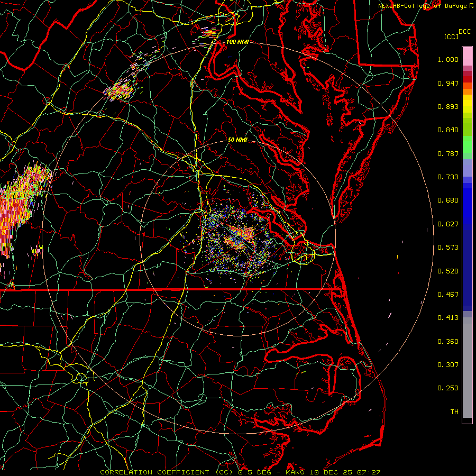This screenshot has height=476, width=476.
Task: Select the 0.360 scale value
Action: 448,342
